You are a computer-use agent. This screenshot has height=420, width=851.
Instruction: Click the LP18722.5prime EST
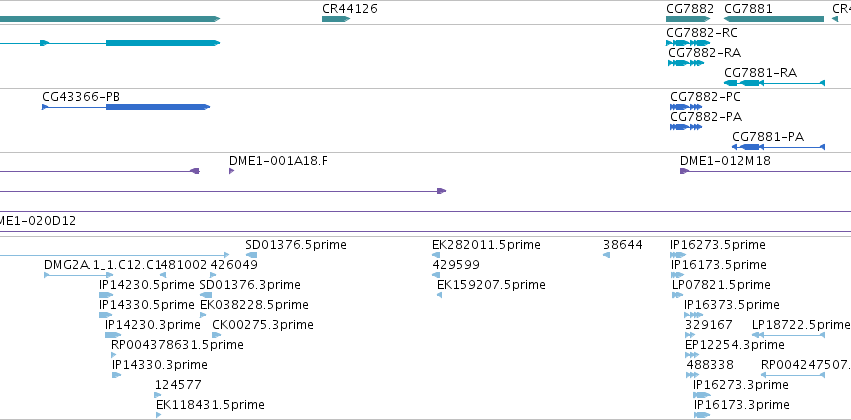tap(788, 335)
